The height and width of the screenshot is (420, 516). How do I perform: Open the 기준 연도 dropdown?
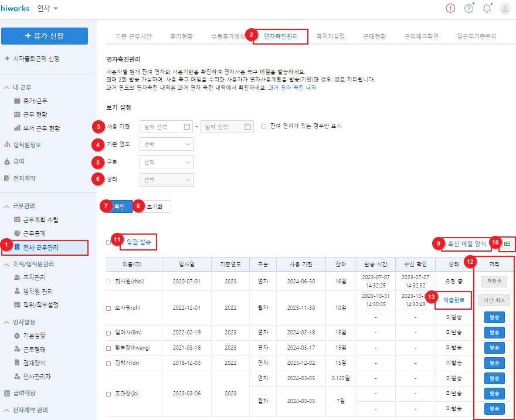(167, 144)
